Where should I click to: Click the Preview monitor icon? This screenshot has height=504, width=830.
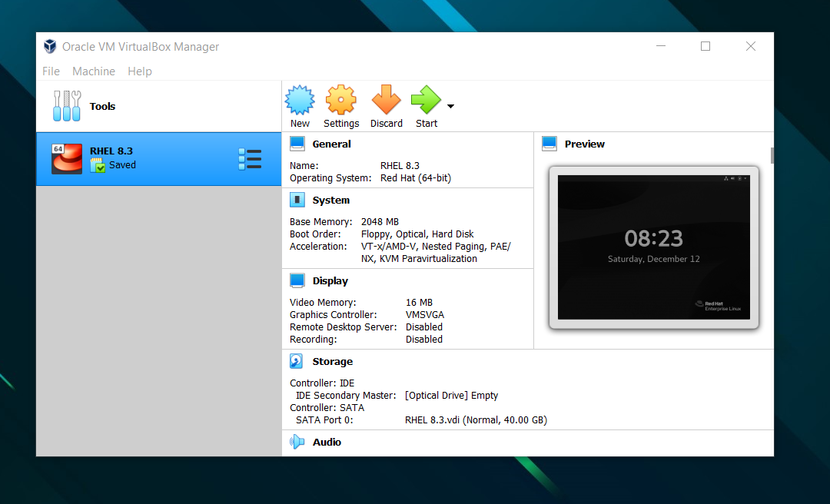(x=549, y=144)
